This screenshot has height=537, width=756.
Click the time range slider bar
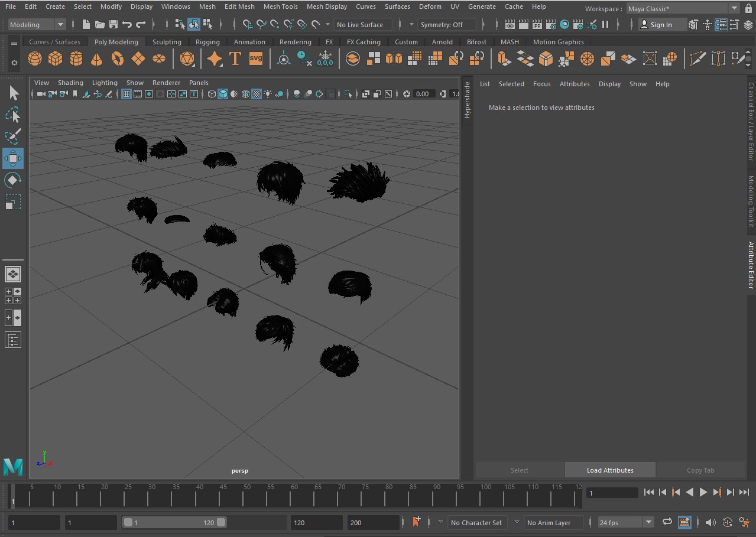click(174, 523)
